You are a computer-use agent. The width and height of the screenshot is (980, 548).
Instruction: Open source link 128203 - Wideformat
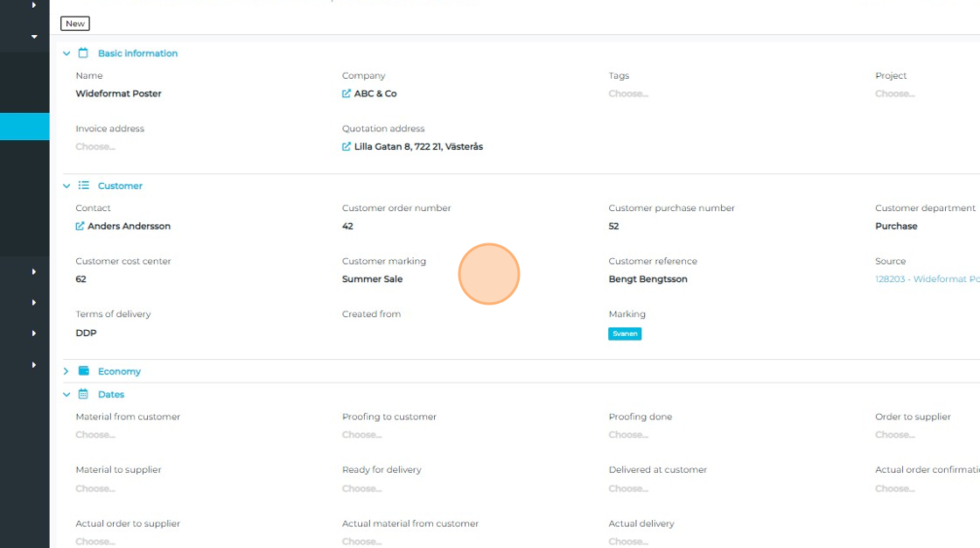click(x=926, y=279)
